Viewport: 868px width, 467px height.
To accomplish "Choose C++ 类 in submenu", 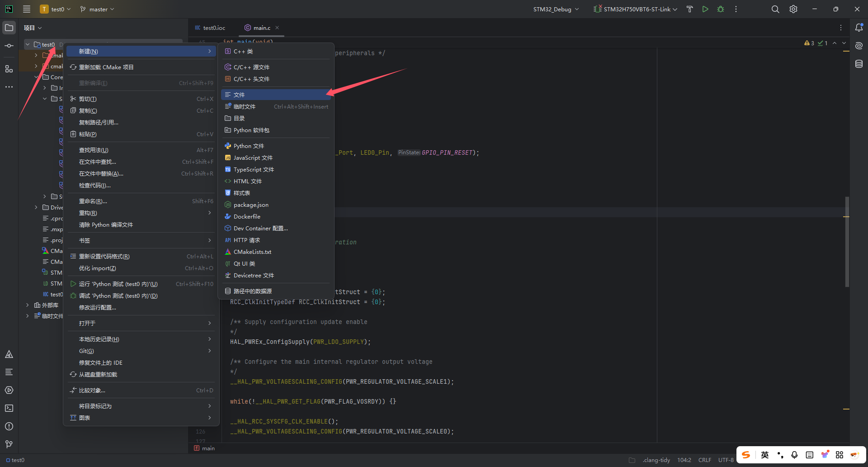I will 276,51.
